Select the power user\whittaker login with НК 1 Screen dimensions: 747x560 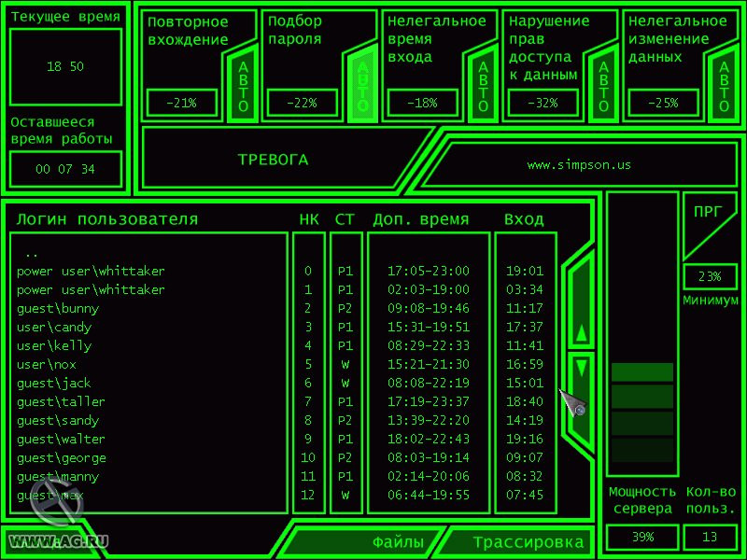(91, 289)
